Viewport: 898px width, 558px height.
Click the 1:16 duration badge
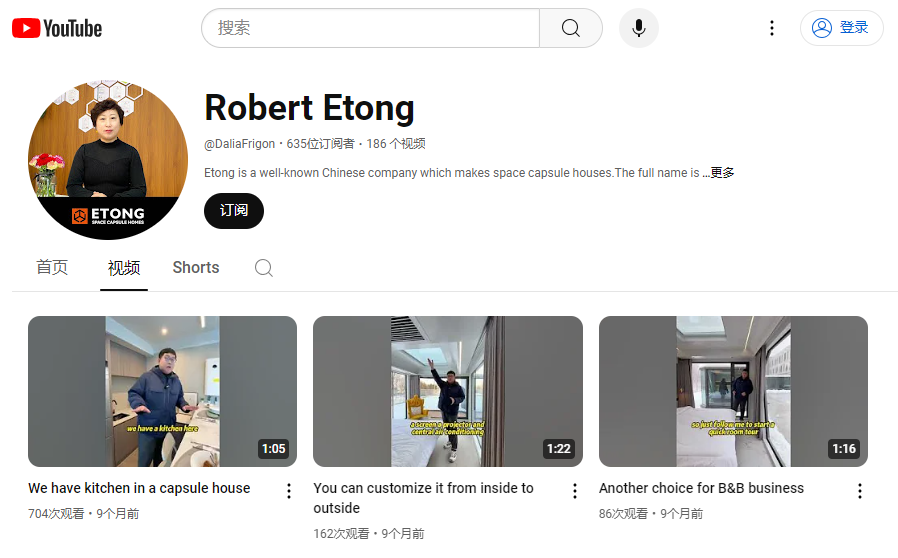844,449
